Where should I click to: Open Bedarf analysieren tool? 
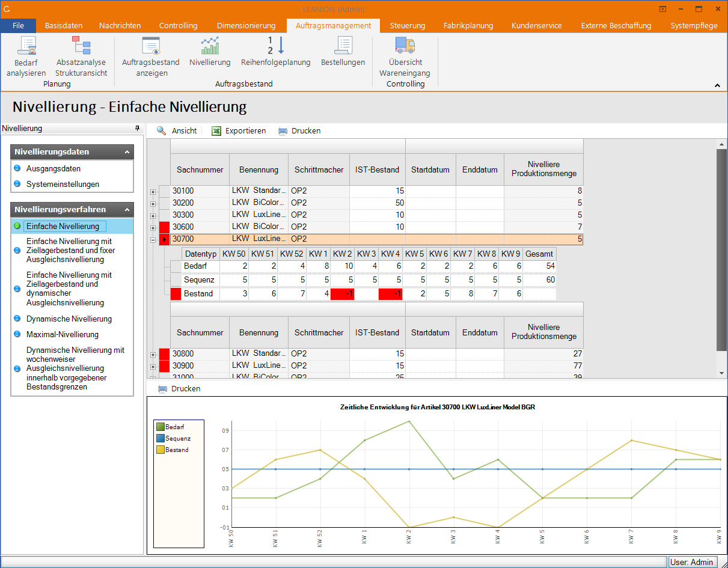(x=26, y=56)
